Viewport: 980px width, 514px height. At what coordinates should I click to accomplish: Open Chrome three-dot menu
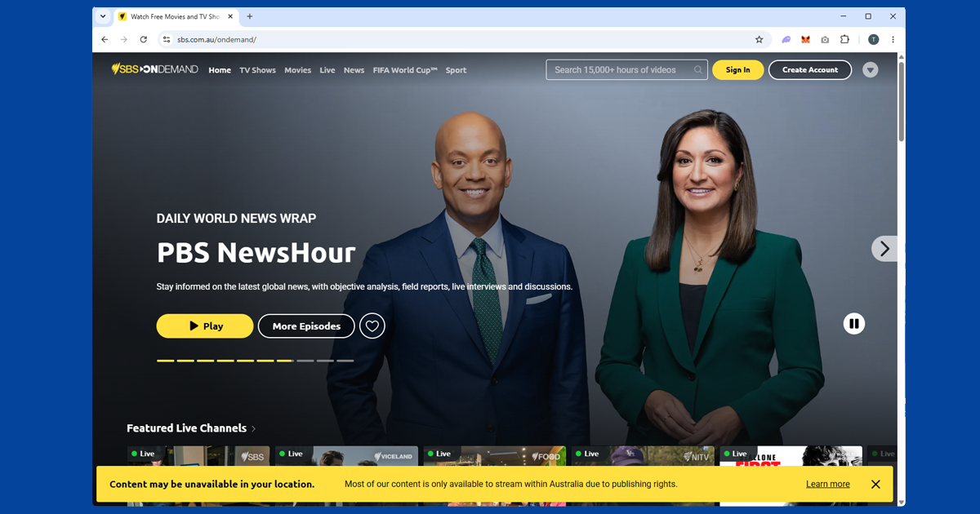[893, 39]
